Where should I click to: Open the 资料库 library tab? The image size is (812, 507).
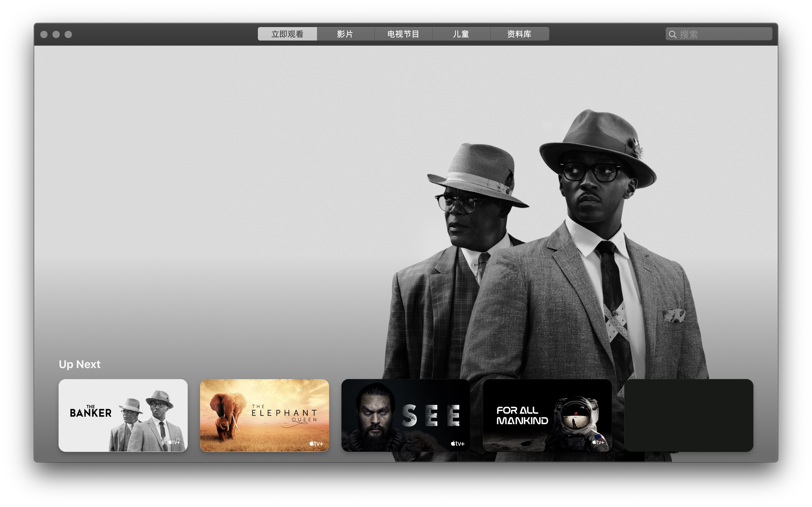519,34
